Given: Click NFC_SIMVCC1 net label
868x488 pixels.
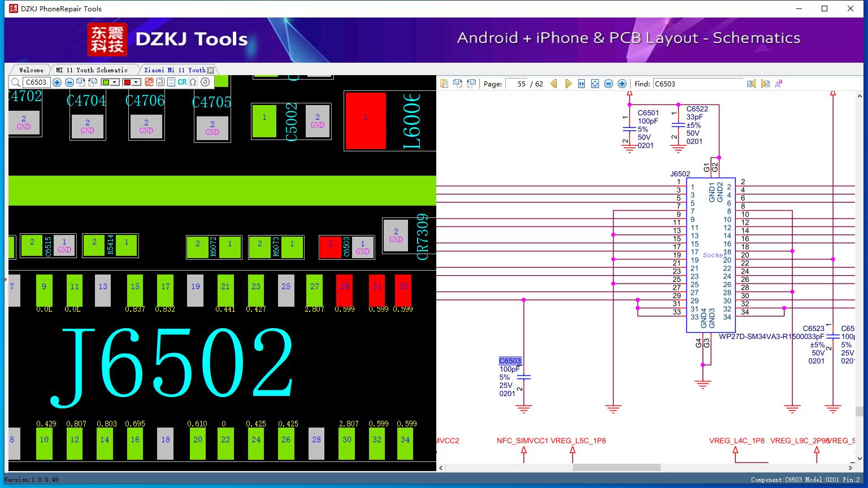Looking at the screenshot, I should point(522,441).
